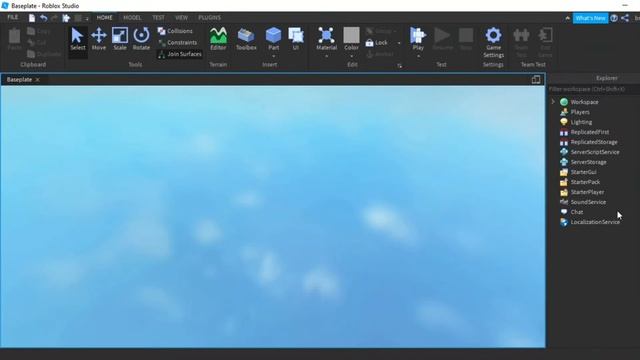The height and width of the screenshot is (360, 640).
Task: Click the Redo arrow icon
Action: [54, 18]
